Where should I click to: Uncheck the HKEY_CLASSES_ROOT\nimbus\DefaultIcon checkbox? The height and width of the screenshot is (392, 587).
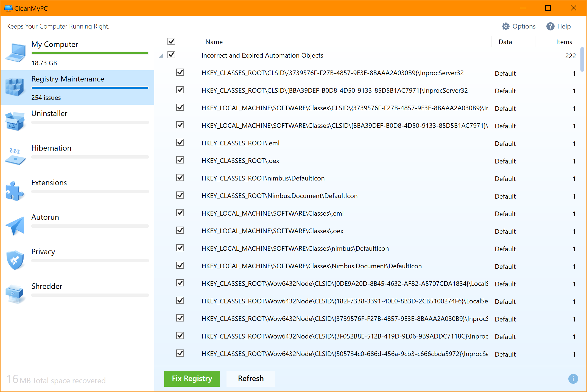[x=180, y=178]
